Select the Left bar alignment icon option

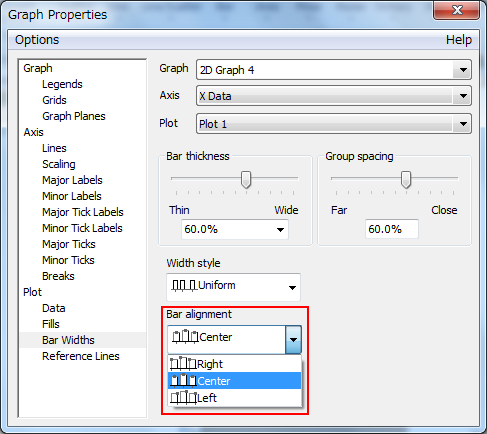(183, 398)
